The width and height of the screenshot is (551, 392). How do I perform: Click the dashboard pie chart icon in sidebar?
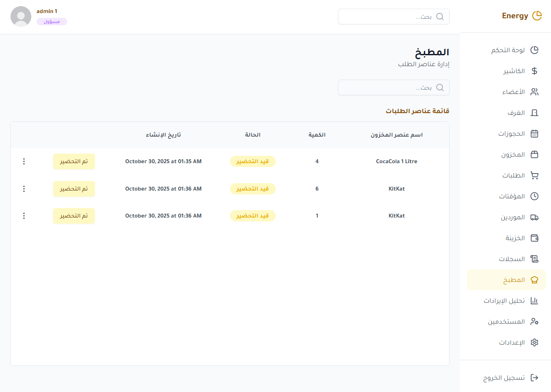pos(534,50)
